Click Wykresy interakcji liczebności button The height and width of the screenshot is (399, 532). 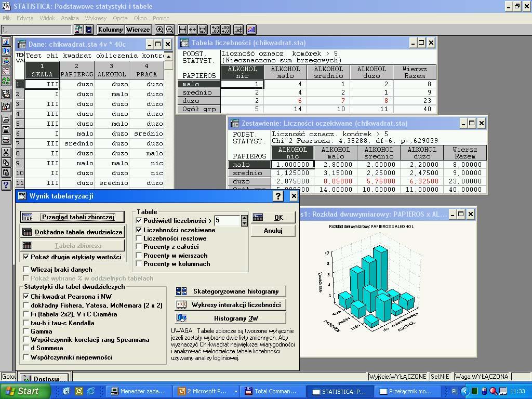click(230, 304)
